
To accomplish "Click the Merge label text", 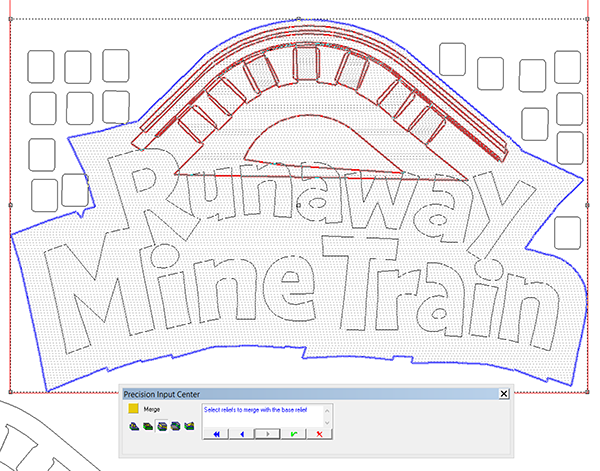I will tap(152, 409).
